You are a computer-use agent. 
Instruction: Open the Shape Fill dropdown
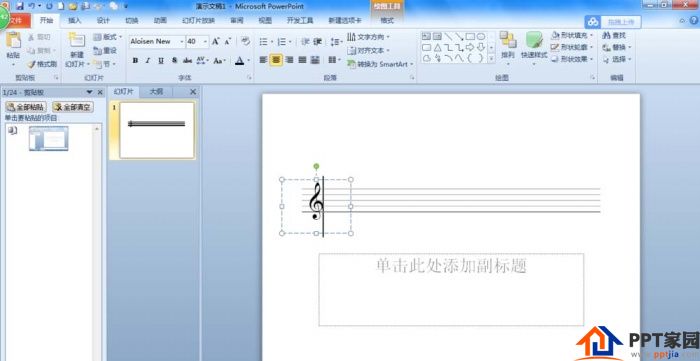click(x=572, y=35)
